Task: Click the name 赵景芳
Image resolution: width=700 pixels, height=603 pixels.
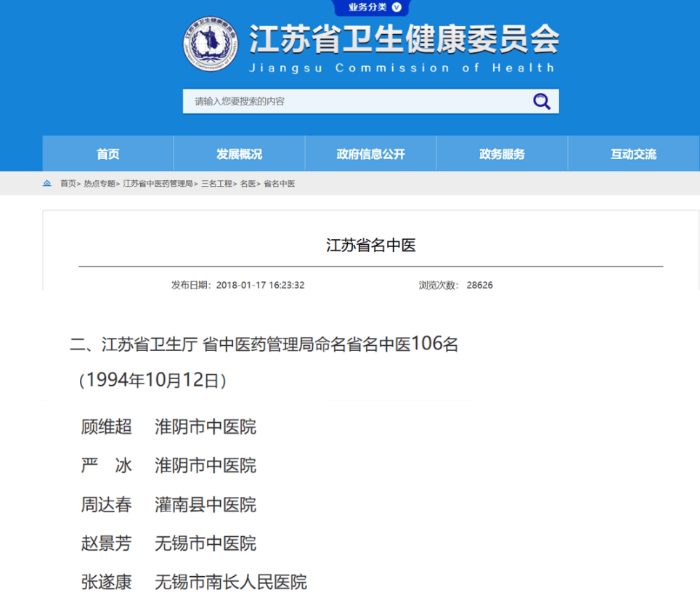Action: pos(106,543)
